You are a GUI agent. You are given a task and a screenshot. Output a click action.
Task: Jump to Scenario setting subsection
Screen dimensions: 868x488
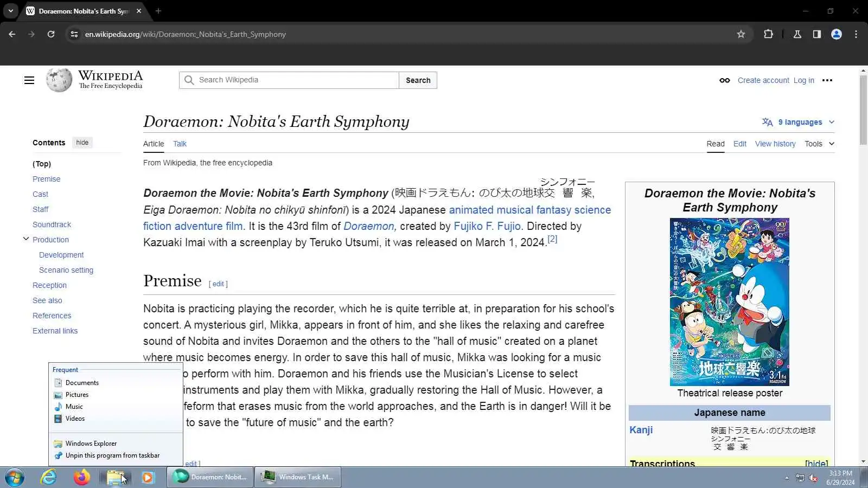click(66, 270)
